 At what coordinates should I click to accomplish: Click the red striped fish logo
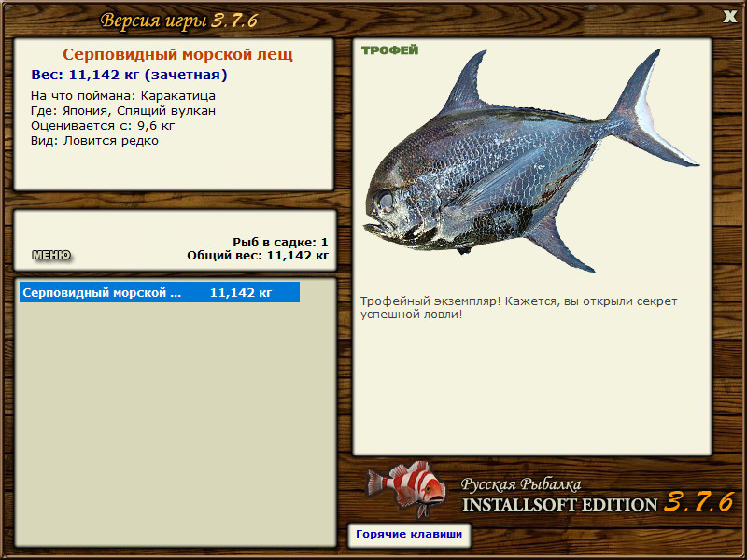(x=406, y=488)
